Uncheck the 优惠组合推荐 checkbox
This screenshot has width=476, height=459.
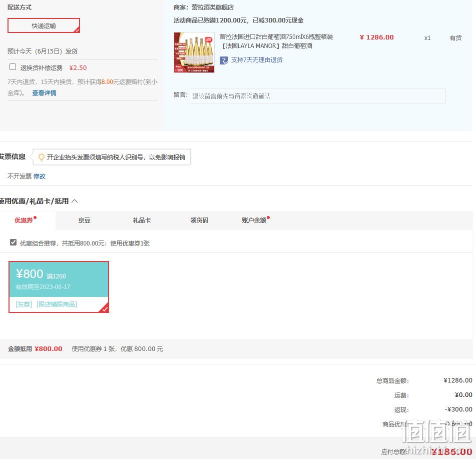(x=13, y=242)
